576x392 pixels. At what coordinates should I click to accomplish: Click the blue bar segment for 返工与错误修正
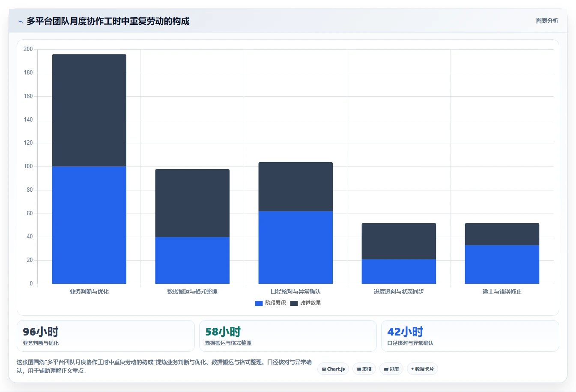[502, 264]
